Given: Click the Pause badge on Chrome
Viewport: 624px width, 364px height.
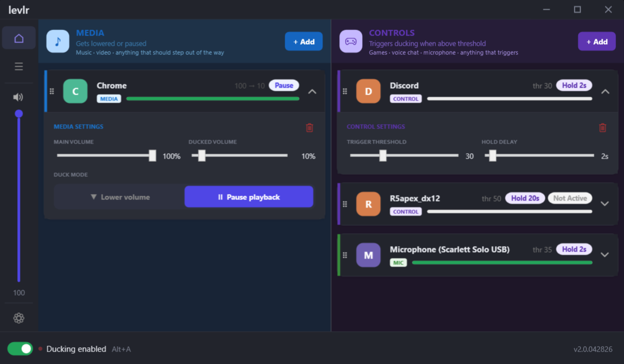Looking at the screenshot, I should 284,85.
